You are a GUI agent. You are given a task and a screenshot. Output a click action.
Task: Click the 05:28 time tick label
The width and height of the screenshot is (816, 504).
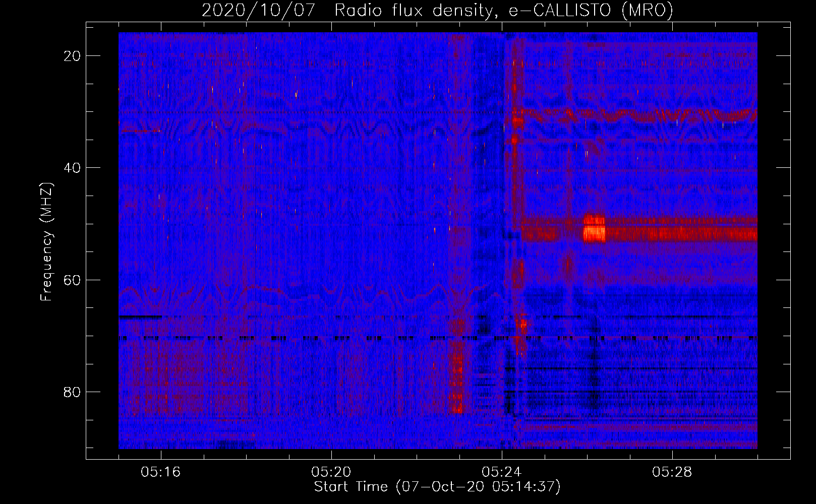click(672, 472)
